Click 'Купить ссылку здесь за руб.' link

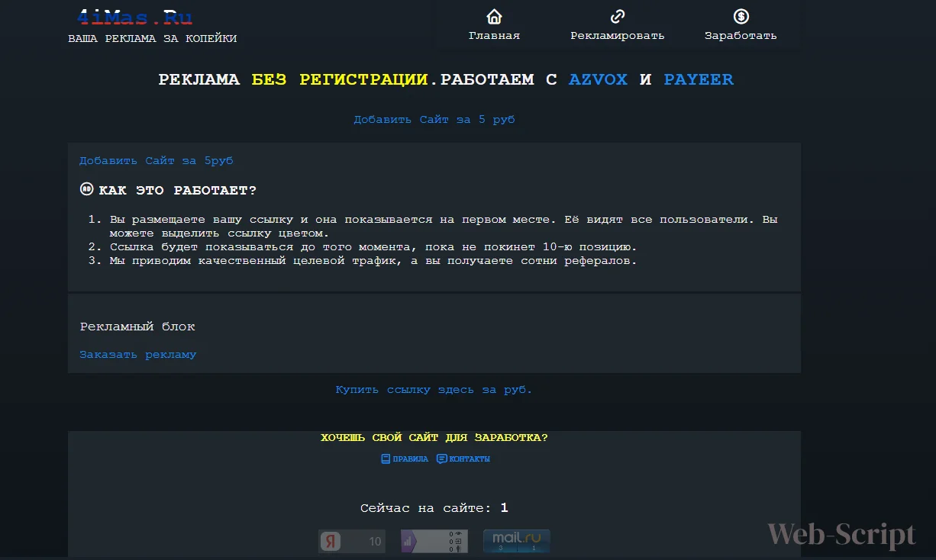pyautogui.click(x=434, y=390)
